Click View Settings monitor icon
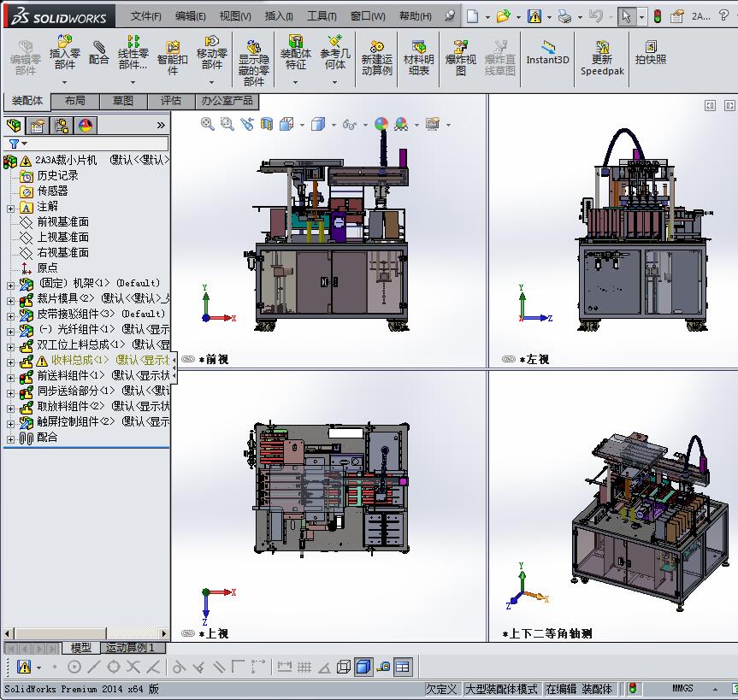 pos(433,124)
